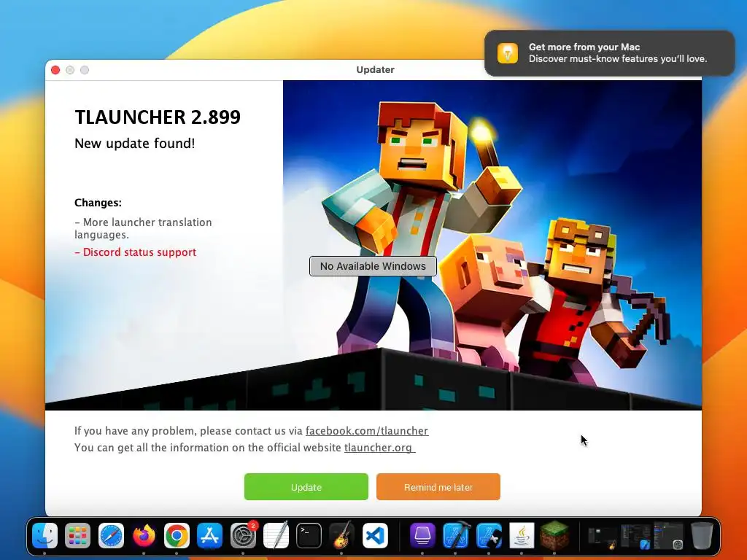Choose the Remind me later button
The width and height of the screenshot is (747, 560).
(438, 486)
